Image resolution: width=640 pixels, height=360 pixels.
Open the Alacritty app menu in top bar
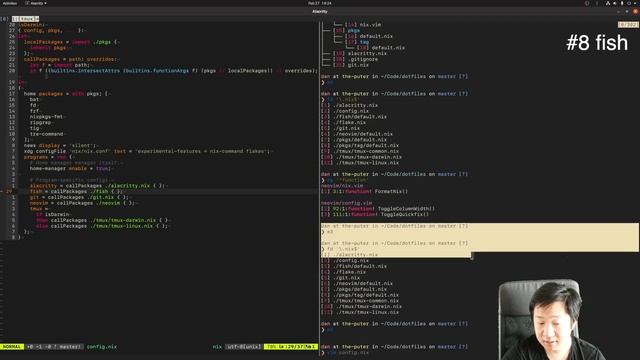coord(36,3)
